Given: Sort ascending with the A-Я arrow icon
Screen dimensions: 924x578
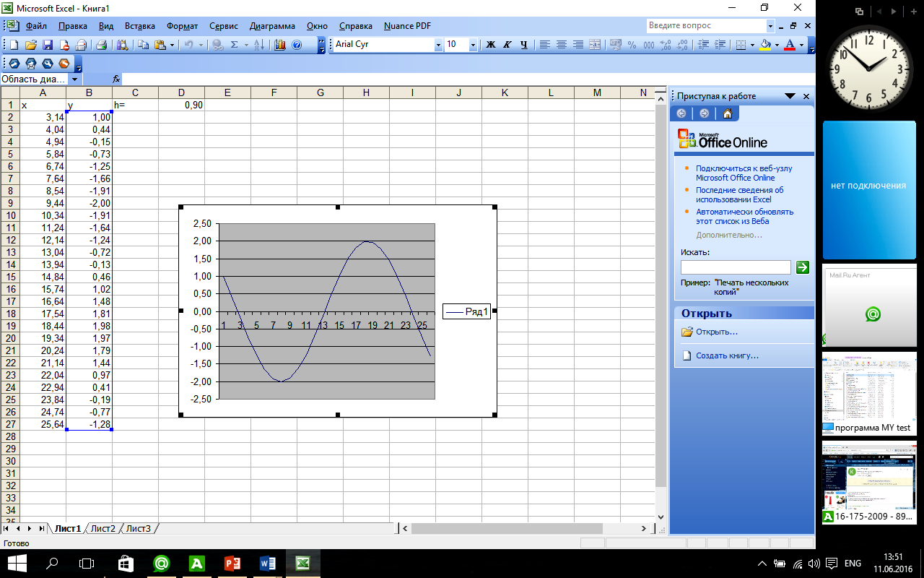Looking at the screenshot, I should click(x=258, y=45).
